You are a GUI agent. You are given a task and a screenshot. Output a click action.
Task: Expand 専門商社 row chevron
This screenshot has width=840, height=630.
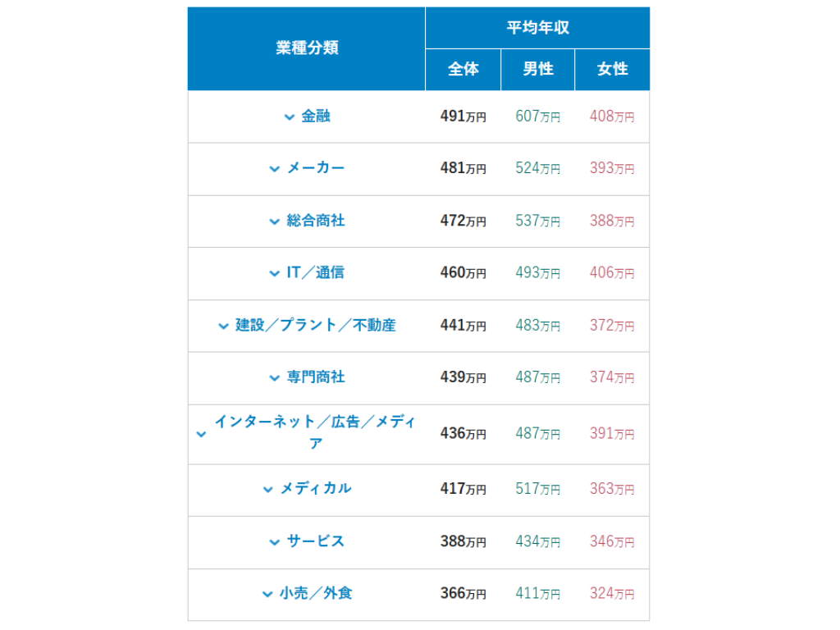tap(274, 377)
